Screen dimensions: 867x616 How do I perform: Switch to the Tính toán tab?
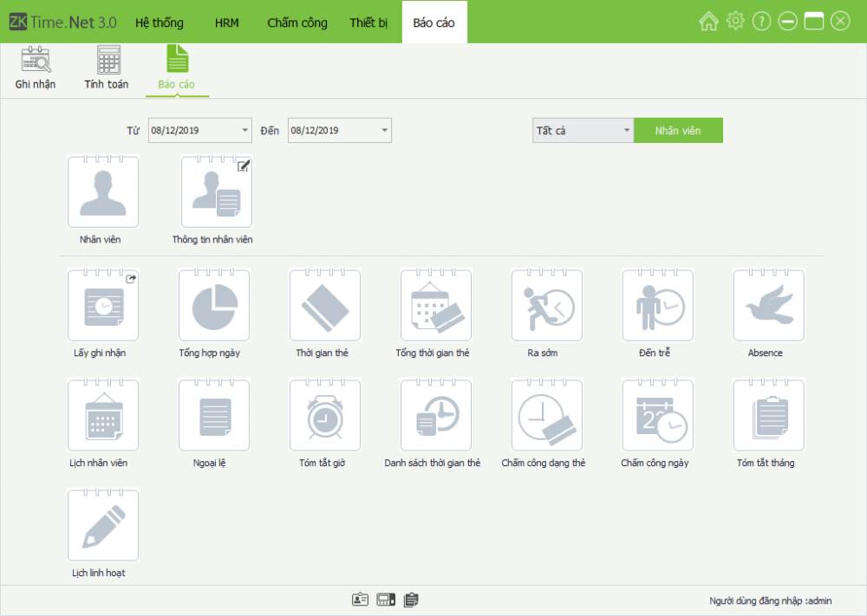106,68
